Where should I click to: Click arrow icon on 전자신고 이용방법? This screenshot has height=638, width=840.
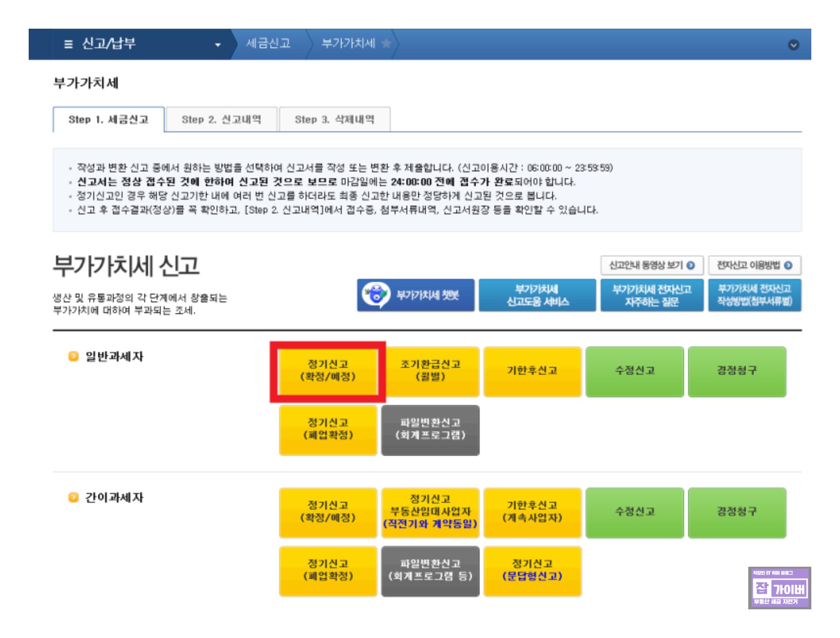point(788,265)
